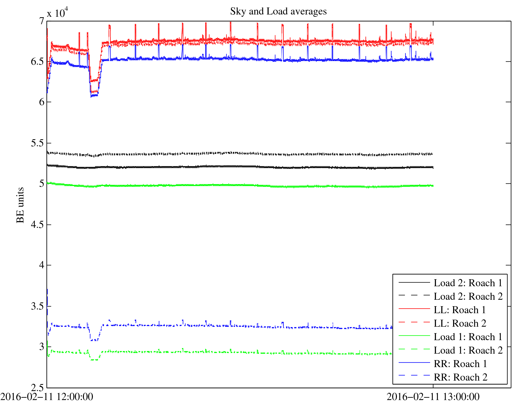Select 'Load 1: Roach 1' legend text
518x420 pixels.
pos(468,337)
